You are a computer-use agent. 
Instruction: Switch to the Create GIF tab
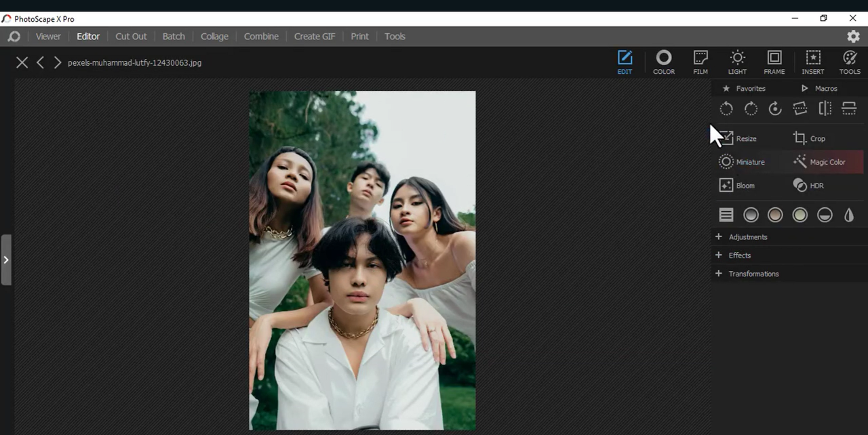click(x=315, y=37)
